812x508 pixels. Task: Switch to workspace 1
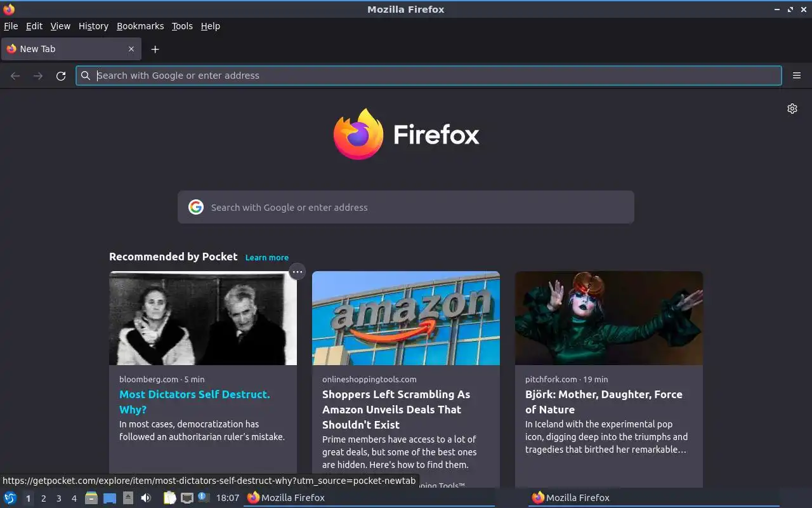coord(28,498)
